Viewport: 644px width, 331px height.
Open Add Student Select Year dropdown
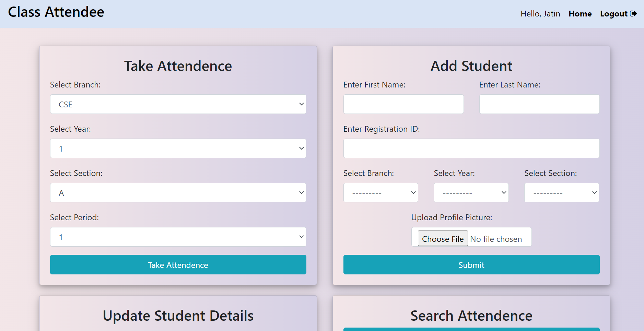[471, 193]
